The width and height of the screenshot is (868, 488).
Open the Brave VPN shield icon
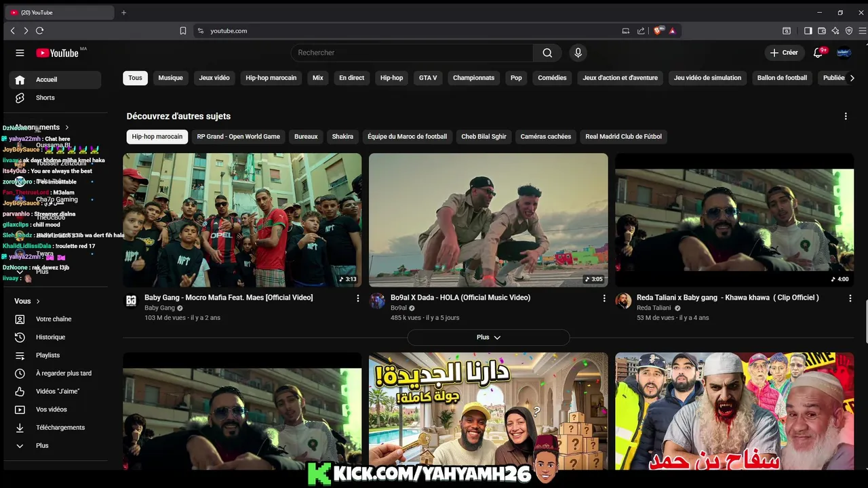pos(849,30)
